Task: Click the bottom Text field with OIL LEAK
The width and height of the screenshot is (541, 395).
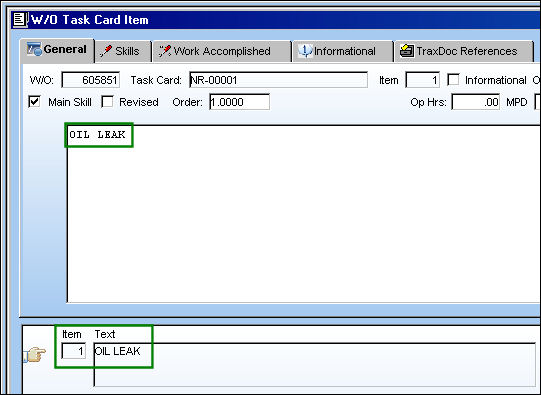Action: [x=314, y=364]
